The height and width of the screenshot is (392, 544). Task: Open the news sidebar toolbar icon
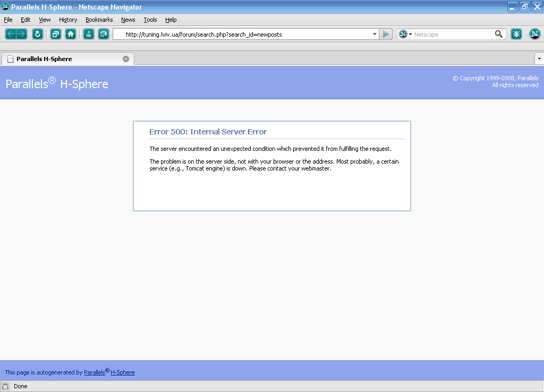pyautogui.click(x=104, y=34)
